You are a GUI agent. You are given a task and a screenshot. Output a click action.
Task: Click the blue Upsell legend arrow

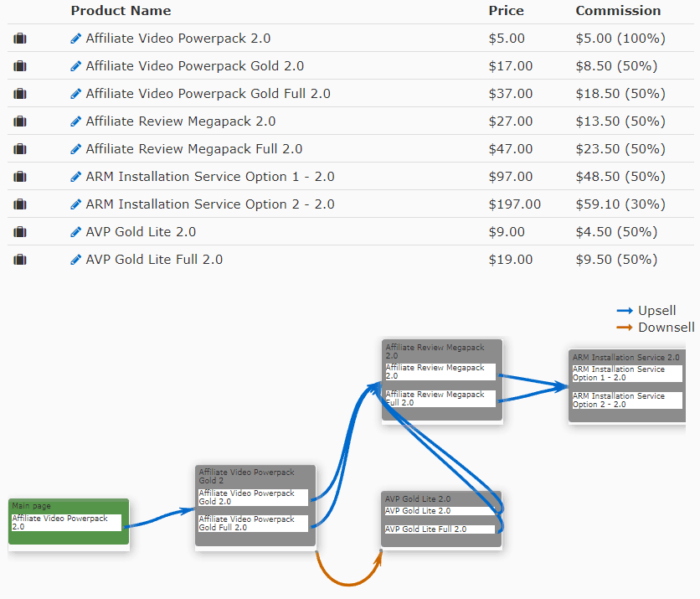[625, 311]
